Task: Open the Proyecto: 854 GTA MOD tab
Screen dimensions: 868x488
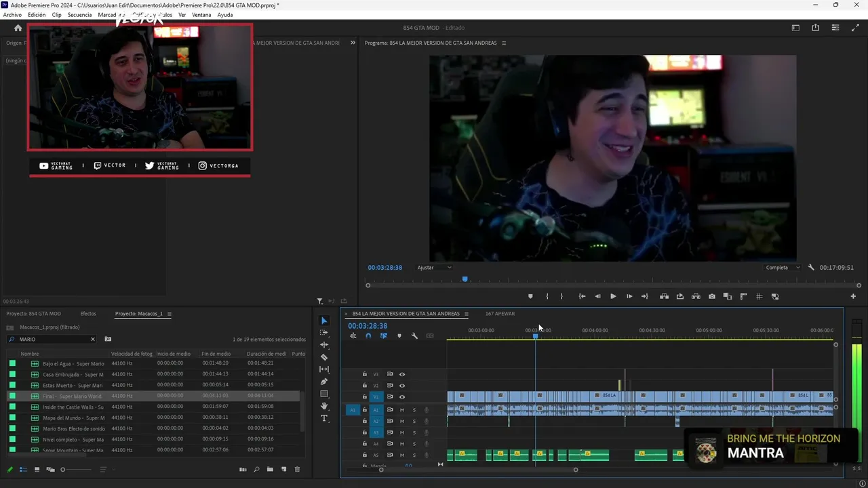Action: click(x=34, y=314)
